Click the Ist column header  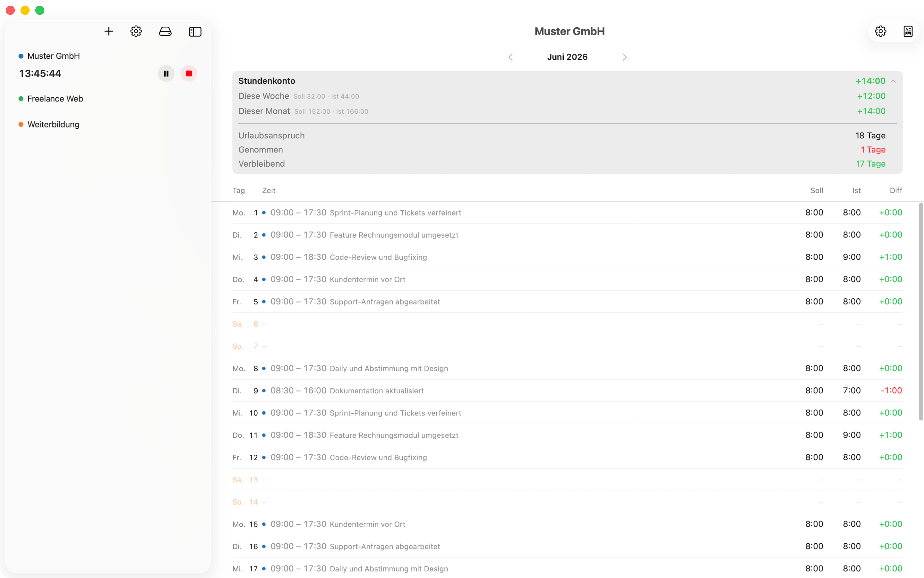coord(856,190)
